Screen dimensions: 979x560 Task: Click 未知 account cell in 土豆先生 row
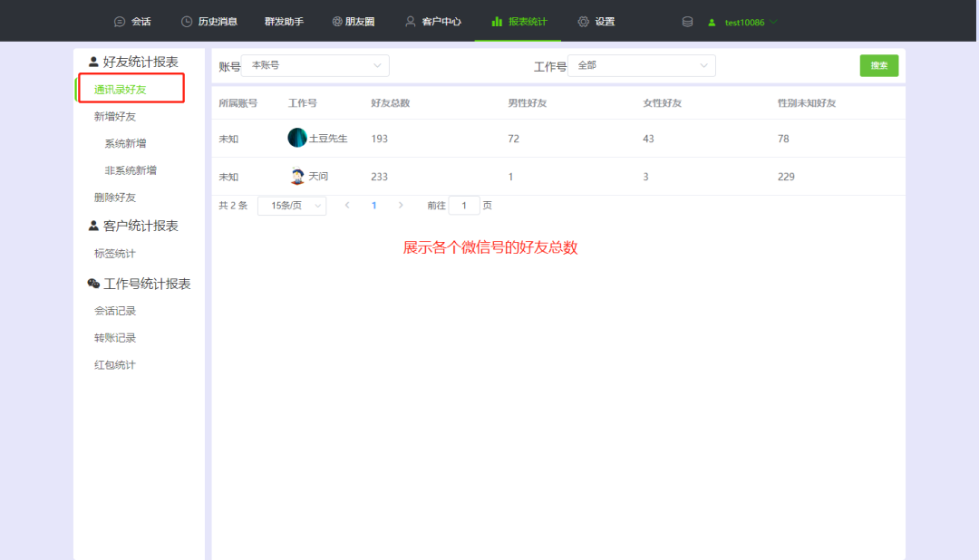(228, 139)
